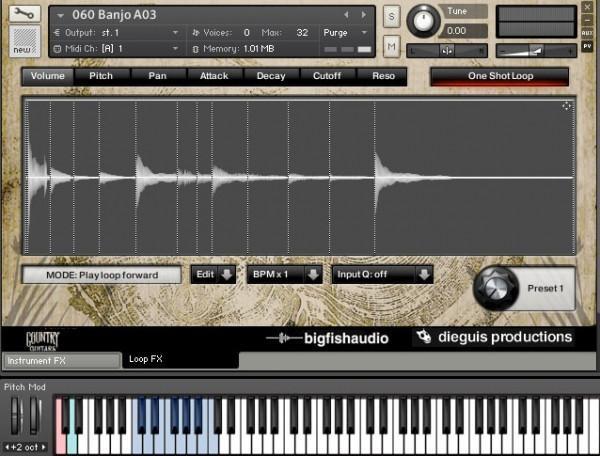This screenshot has height=456, width=600.
Task: Go to the next instrument preset arrow
Action: coord(360,15)
